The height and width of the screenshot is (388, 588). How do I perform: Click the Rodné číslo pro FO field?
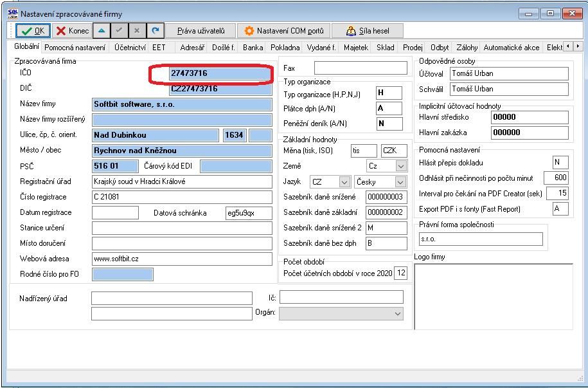[x=123, y=274]
